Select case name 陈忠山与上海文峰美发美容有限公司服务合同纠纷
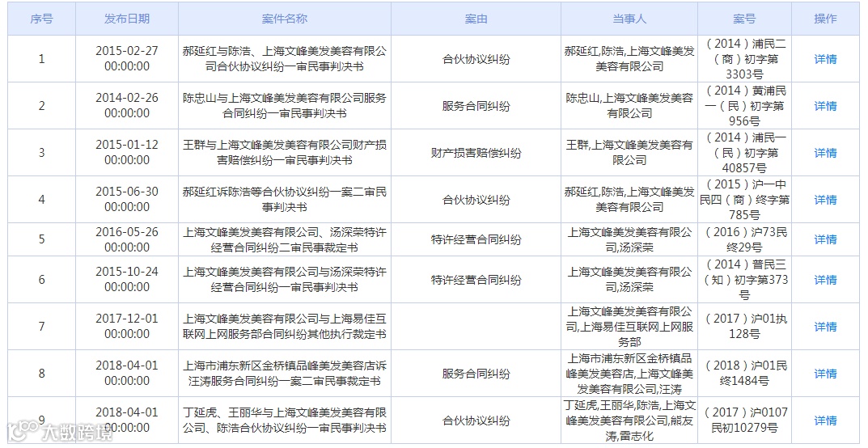The height and width of the screenshot is (448, 868). tap(285, 106)
